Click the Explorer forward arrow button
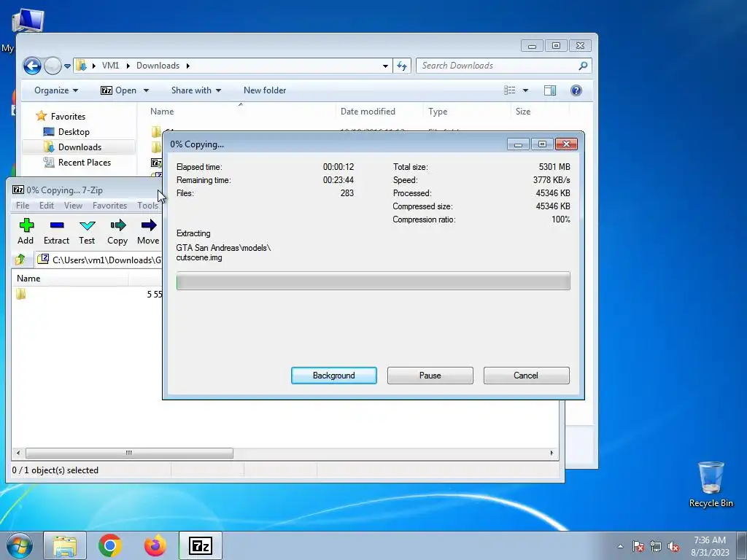The height and width of the screenshot is (560, 747). point(53,66)
